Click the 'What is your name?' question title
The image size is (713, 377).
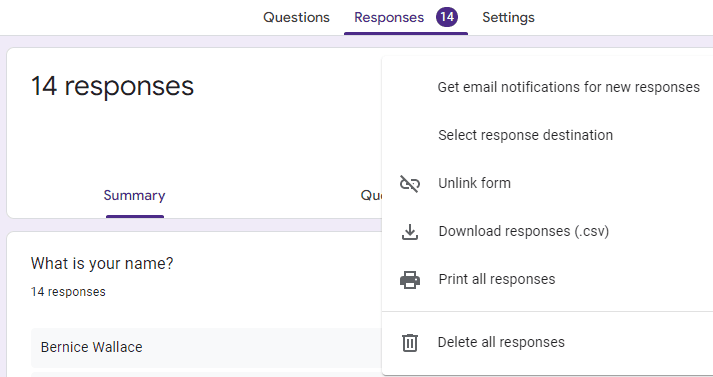pyautogui.click(x=102, y=263)
